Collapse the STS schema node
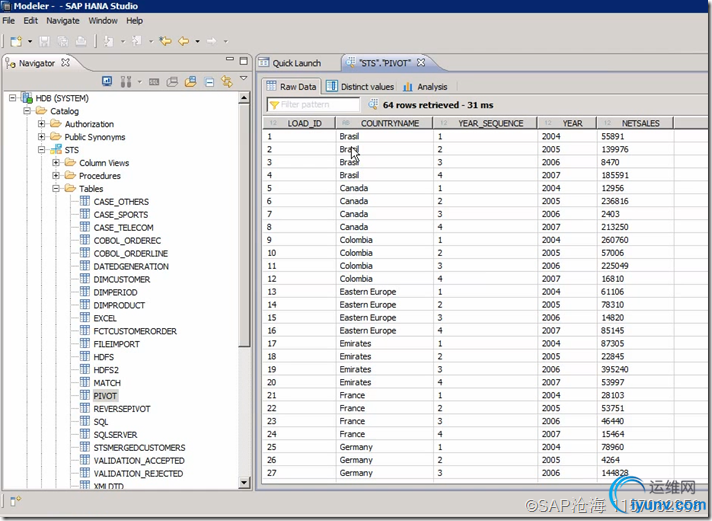This screenshot has height=521, width=712. coord(41,149)
